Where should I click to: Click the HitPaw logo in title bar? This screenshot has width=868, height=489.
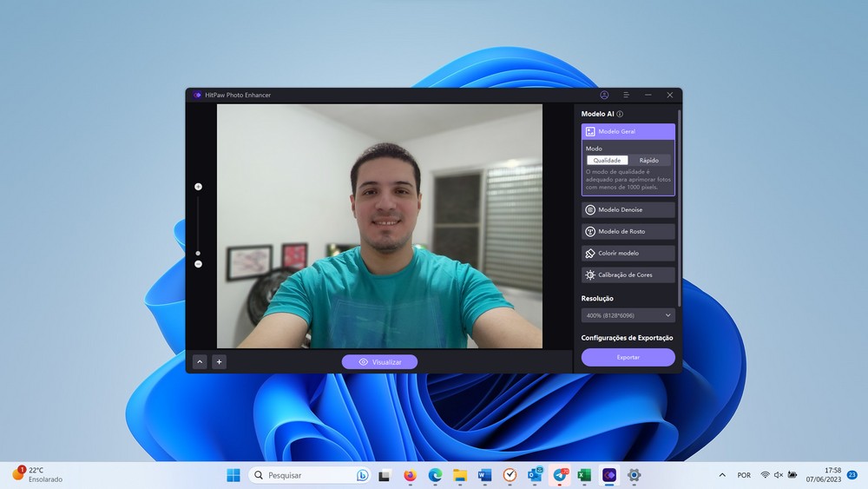tap(197, 95)
